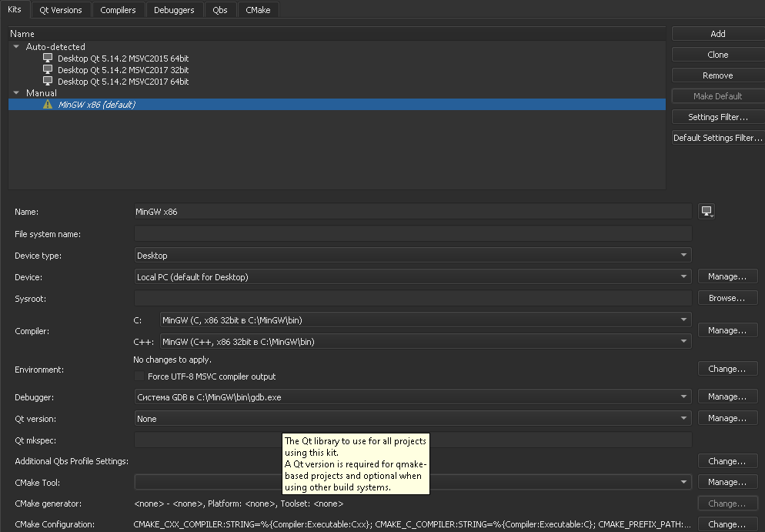Switch to the CMake tab
765x532 pixels.
[x=258, y=10]
